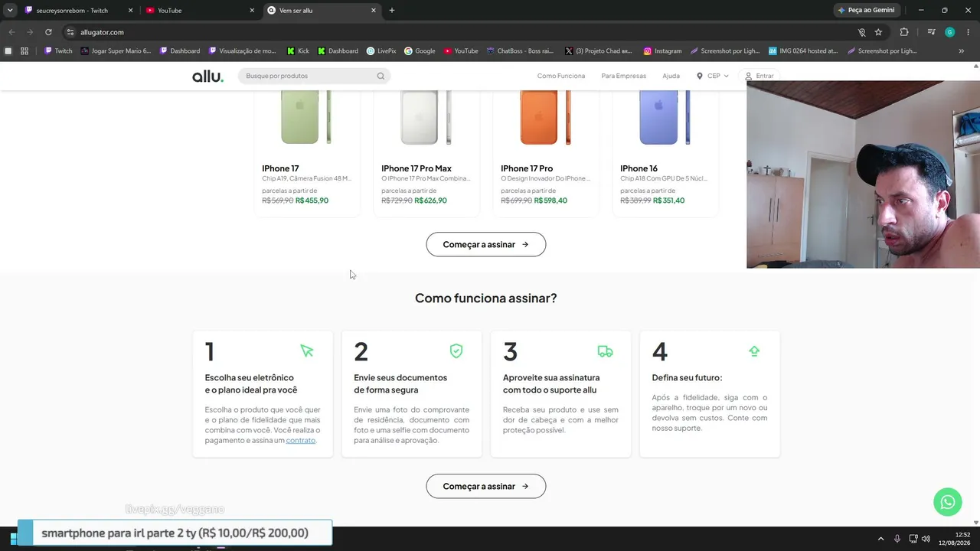Viewport: 980px width, 551px height.
Task: Focus the Busque por produtos search field
Action: [314, 76]
